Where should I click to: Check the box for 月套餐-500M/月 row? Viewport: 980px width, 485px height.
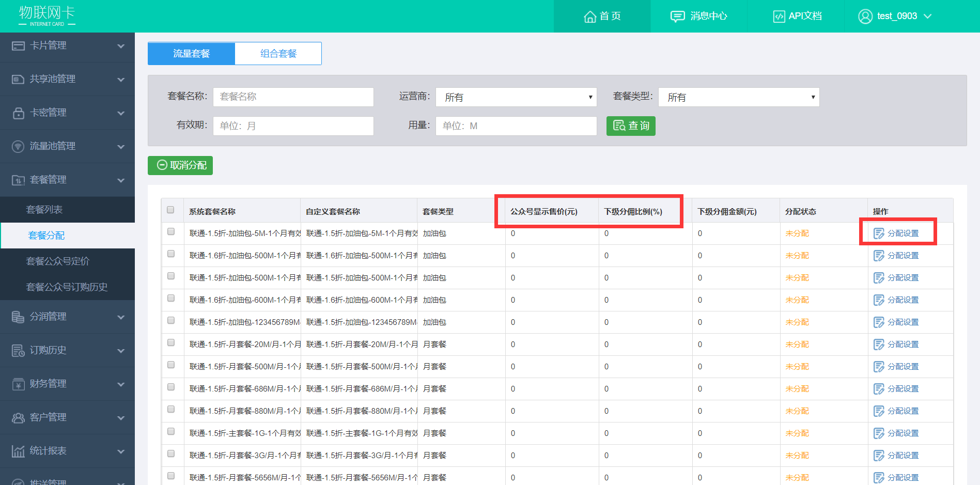coord(171,365)
